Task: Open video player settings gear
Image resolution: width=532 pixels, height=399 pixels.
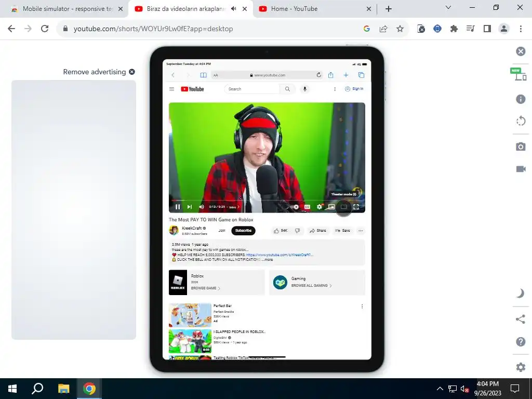Action: click(x=320, y=207)
